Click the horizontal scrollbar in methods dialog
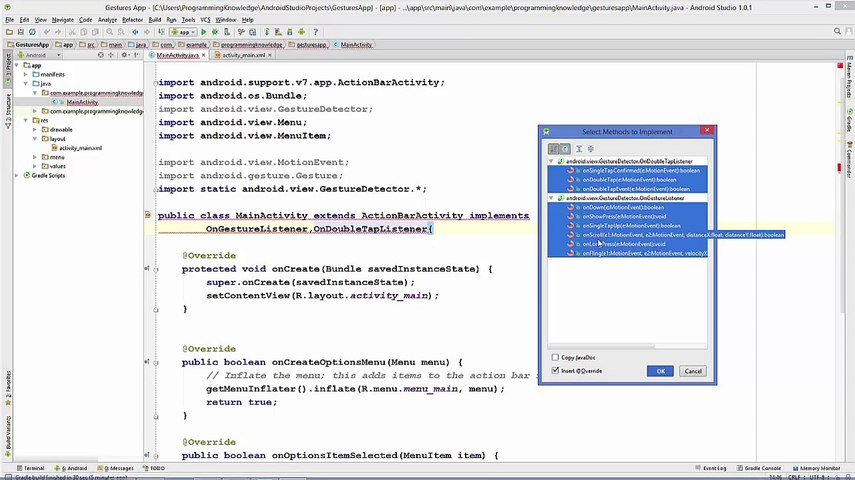The height and width of the screenshot is (480, 855). (602, 346)
